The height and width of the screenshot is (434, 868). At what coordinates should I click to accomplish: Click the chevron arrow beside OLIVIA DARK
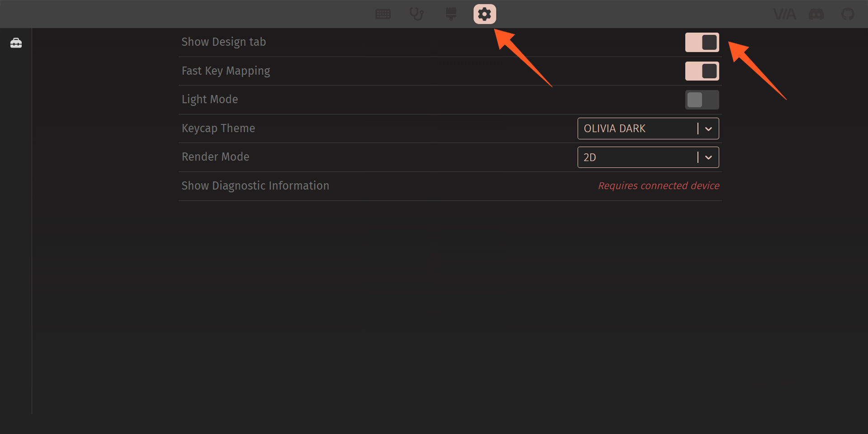pyautogui.click(x=708, y=129)
